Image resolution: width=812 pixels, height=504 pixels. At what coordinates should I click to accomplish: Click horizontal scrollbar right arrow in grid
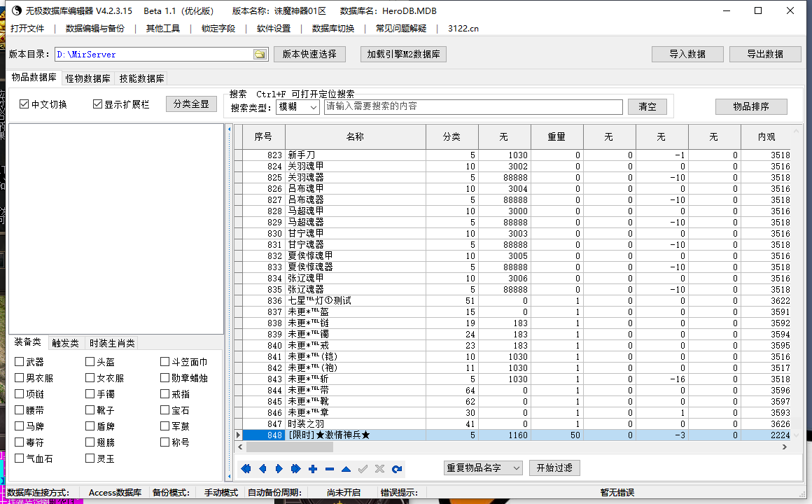pyautogui.click(x=784, y=447)
